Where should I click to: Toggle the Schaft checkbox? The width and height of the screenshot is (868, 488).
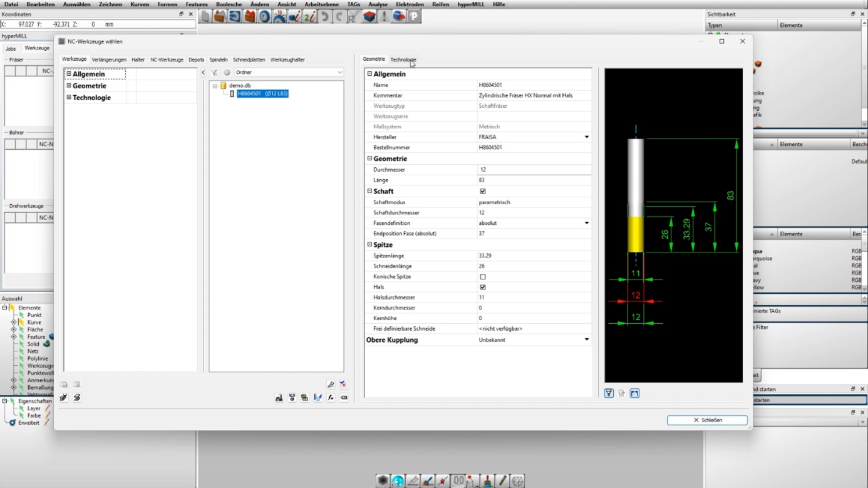tap(482, 192)
